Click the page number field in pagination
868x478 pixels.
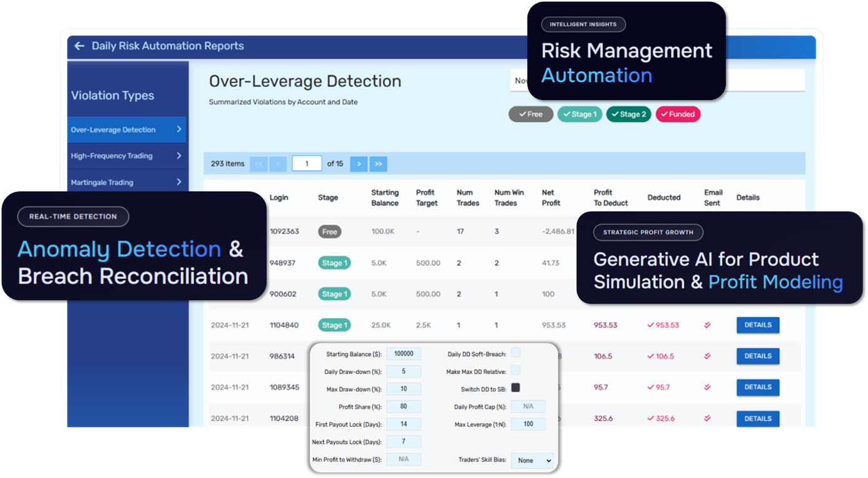pos(307,164)
